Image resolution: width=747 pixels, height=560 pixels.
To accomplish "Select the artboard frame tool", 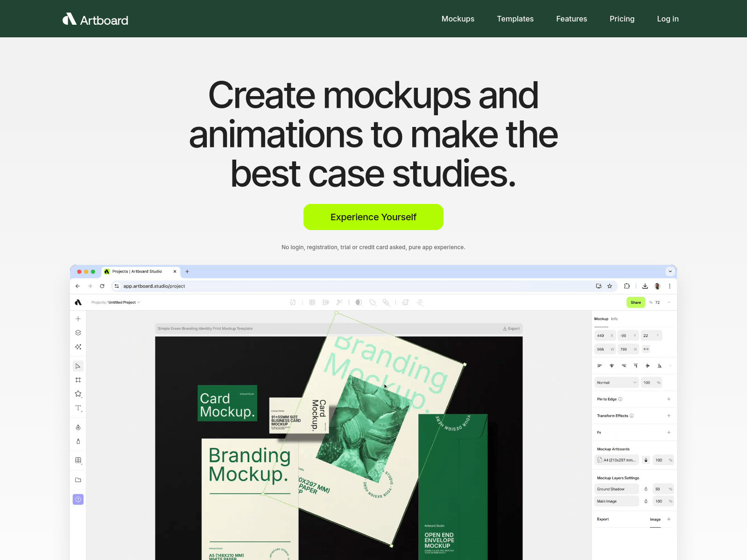I will coord(78,380).
